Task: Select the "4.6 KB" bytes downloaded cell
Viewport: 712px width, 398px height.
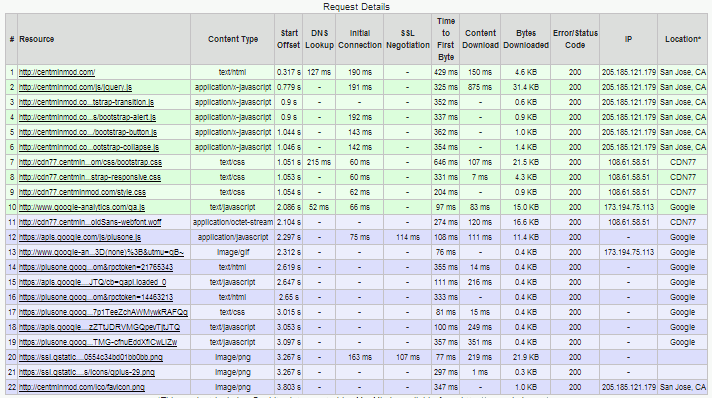Action: (x=526, y=72)
